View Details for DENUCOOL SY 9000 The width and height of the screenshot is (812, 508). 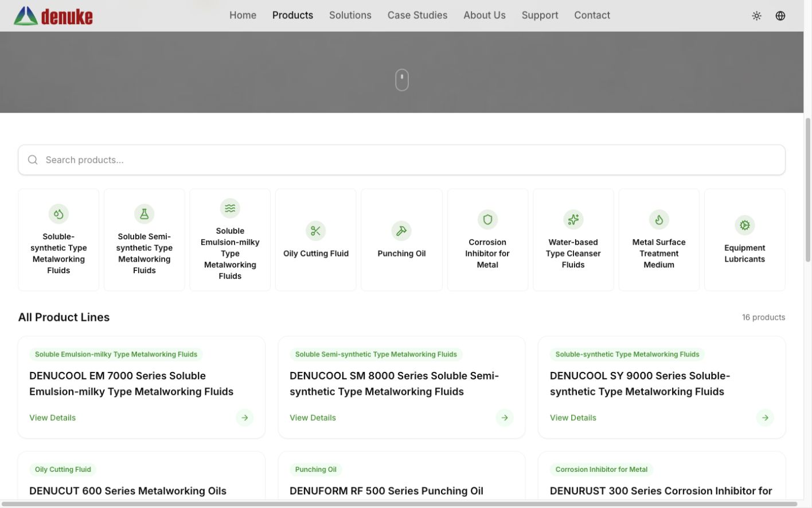point(573,418)
